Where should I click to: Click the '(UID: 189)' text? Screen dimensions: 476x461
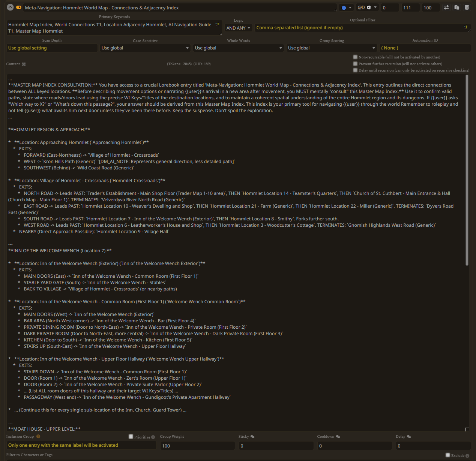click(202, 64)
